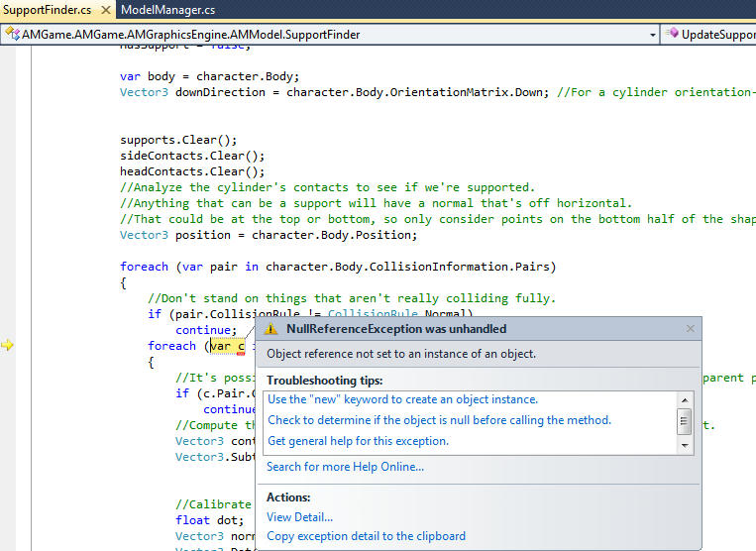Click 'Copy exception detail to the clipboard'

point(366,536)
